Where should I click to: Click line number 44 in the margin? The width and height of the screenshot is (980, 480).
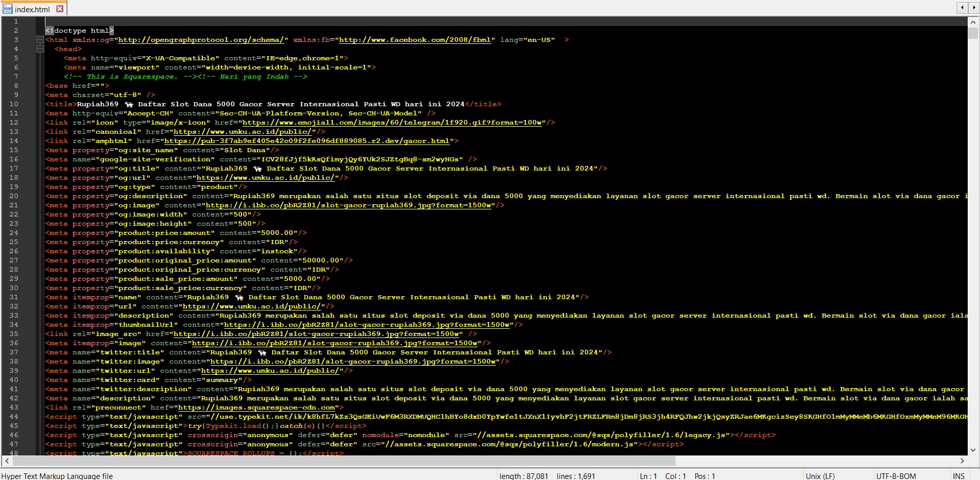(x=14, y=417)
